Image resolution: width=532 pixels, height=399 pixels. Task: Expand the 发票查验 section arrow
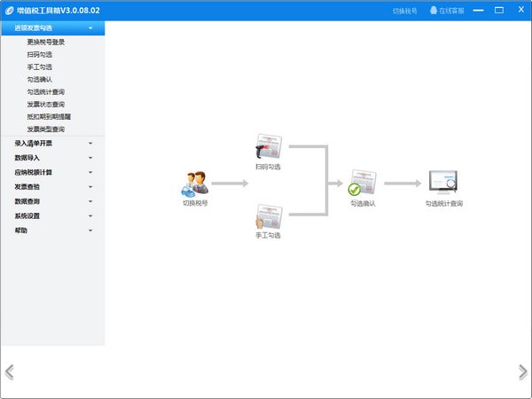tap(90, 187)
